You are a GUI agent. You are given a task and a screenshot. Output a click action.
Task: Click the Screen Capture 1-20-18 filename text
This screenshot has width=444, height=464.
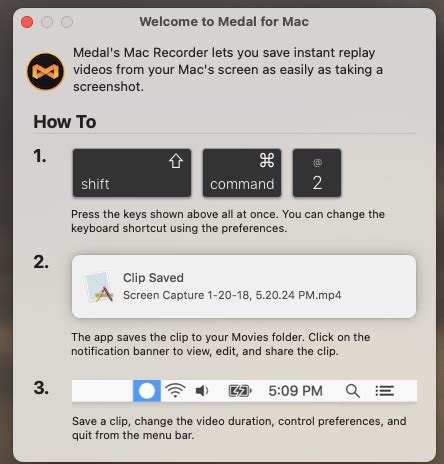click(x=232, y=295)
